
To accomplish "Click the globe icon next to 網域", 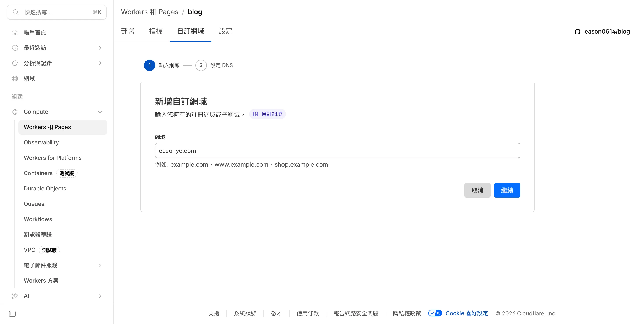I will point(15,78).
